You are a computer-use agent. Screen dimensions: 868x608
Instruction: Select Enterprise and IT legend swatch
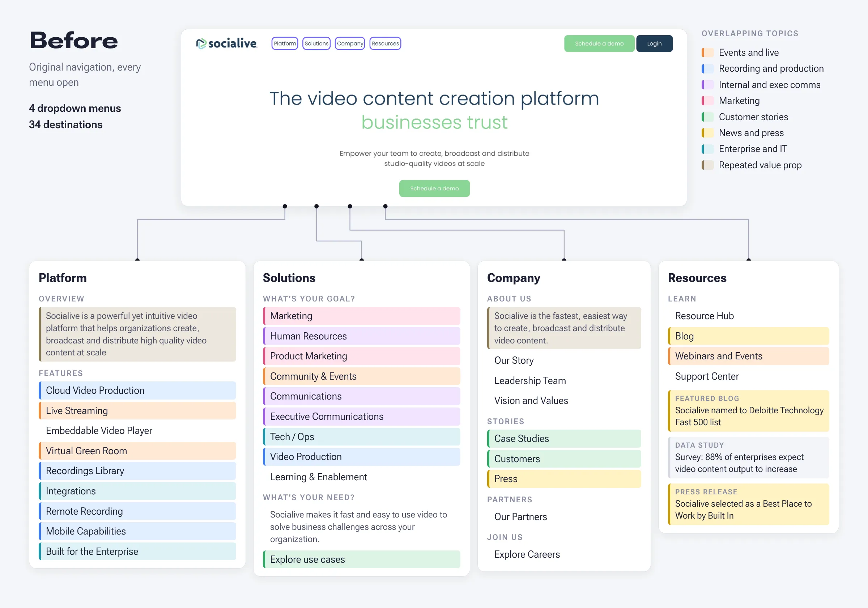(x=708, y=149)
